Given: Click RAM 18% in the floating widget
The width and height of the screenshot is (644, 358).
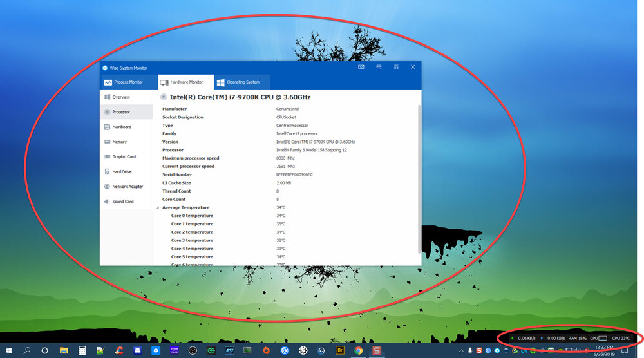Looking at the screenshot, I should coord(578,338).
